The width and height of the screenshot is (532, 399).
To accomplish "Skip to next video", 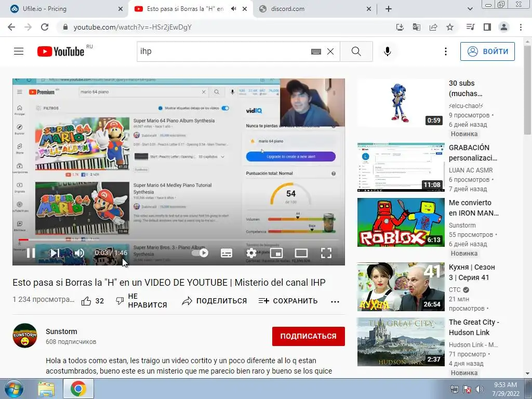I will click(55, 253).
